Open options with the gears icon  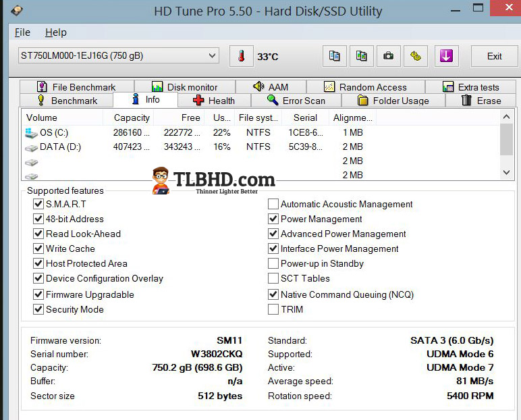pos(415,56)
